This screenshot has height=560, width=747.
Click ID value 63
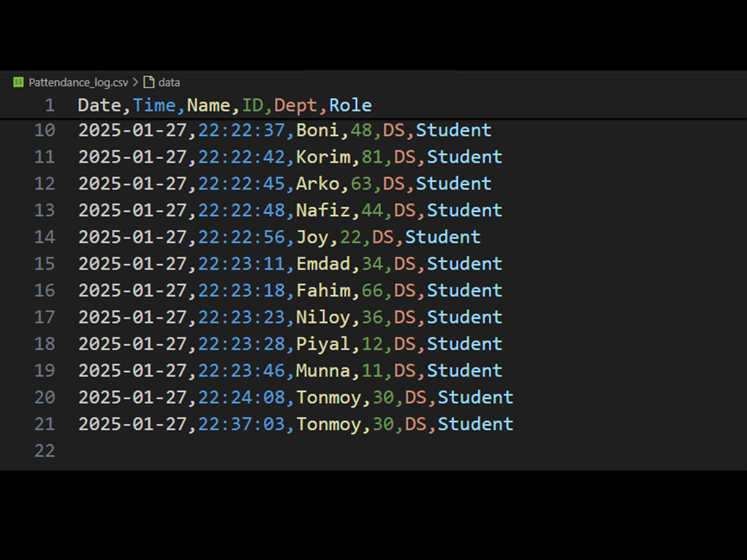pyautogui.click(x=361, y=184)
